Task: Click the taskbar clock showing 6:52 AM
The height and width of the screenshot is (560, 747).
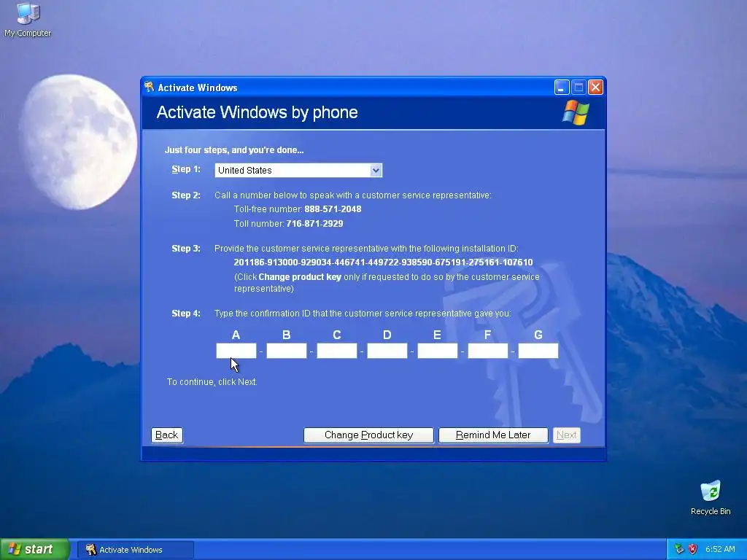Action: click(720, 549)
